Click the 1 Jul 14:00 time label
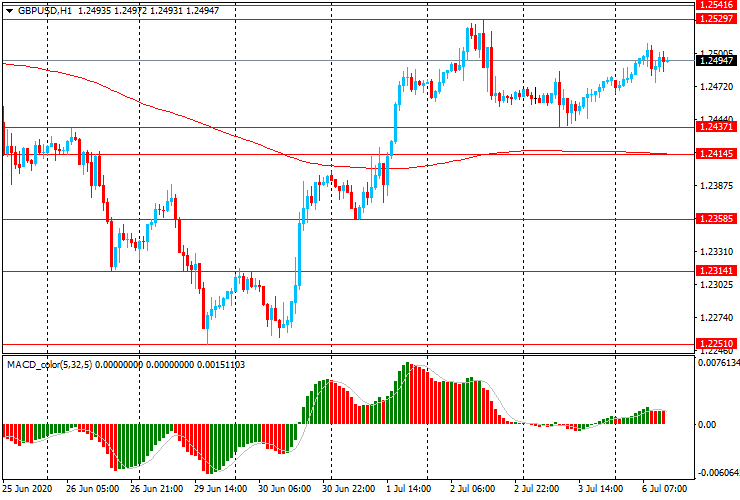Screen dimensions: 740x500 coord(408,488)
